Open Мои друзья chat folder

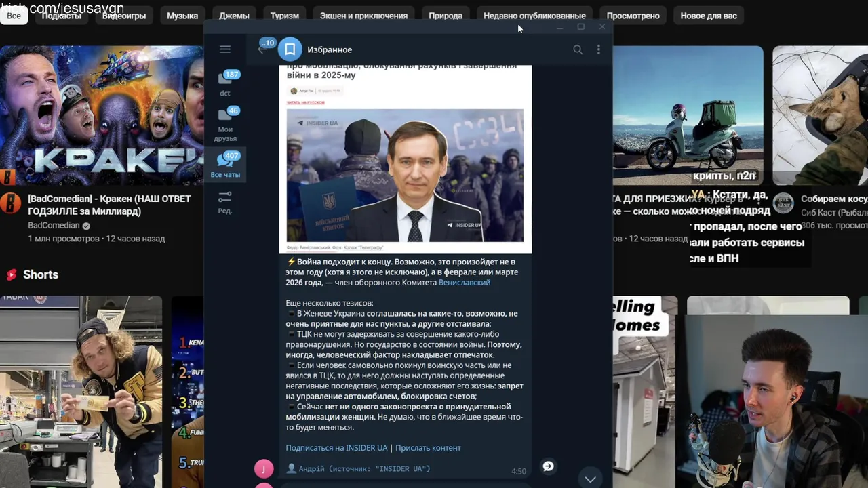(225, 124)
